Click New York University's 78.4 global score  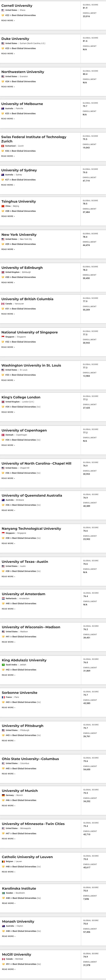click(85, 237)
